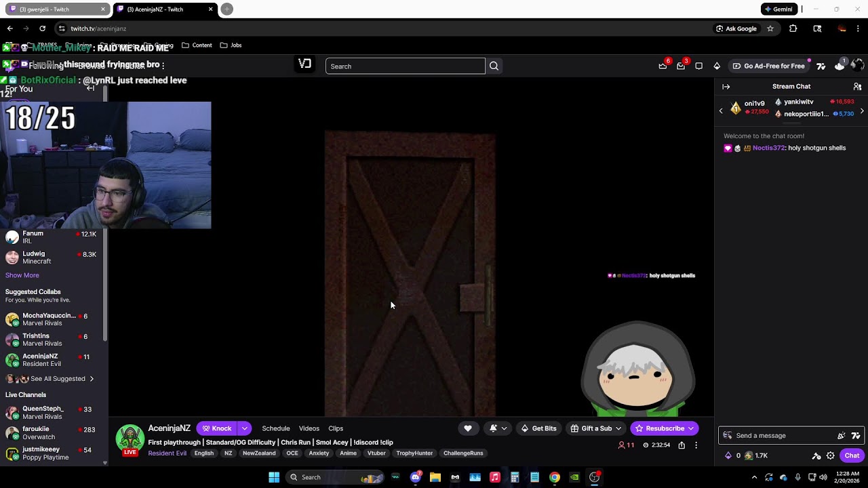Open the Clips tab

[x=336, y=428]
